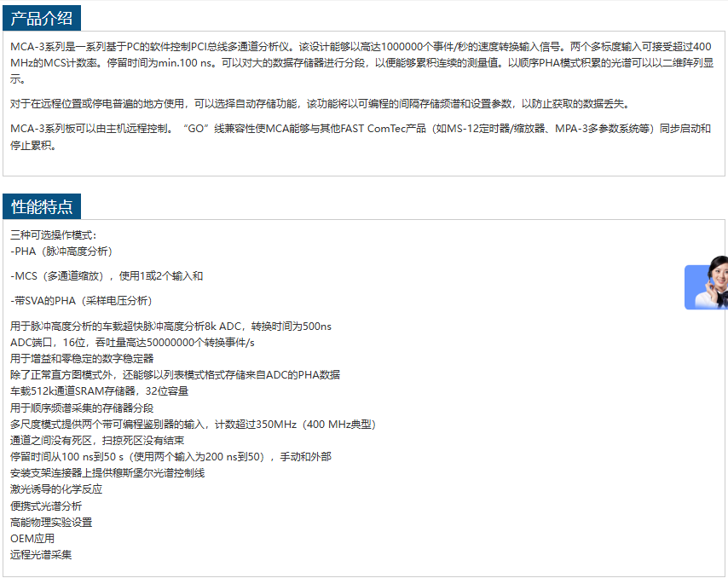Viewport: 728px width, 584px height.
Task: Click the 性能特点 section header
Action: (42, 206)
